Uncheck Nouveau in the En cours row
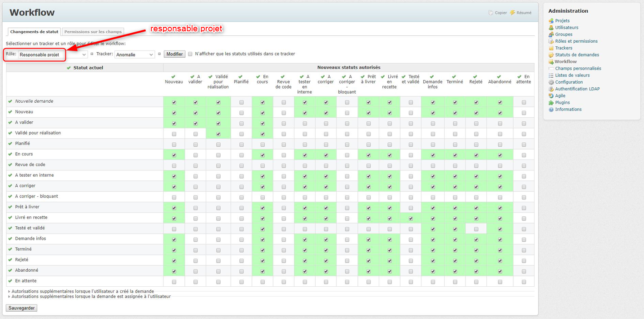644x319 pixels. point(174,155)
